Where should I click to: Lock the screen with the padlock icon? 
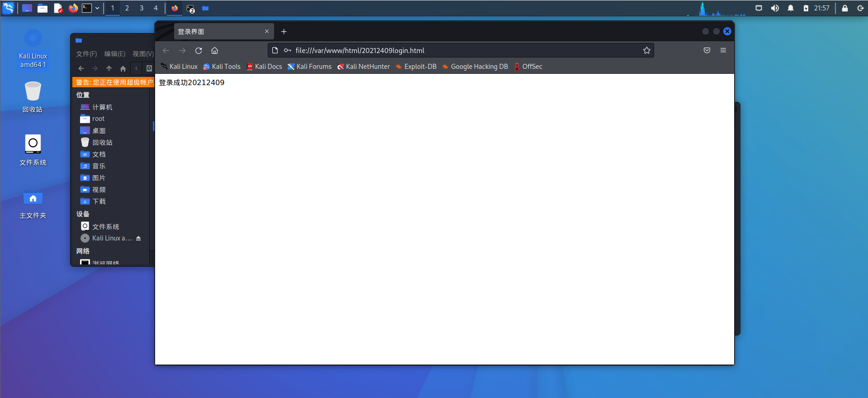click(x=844, y=8)
